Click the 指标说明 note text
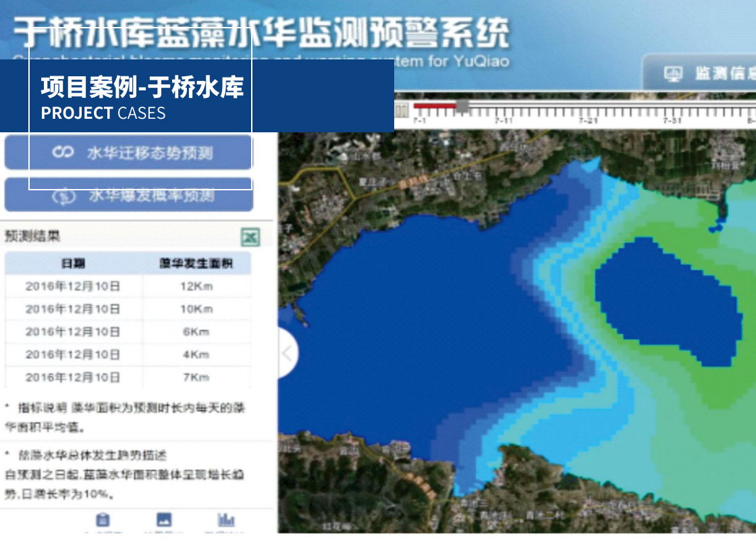This screenshot has width=756, height=540. click(x=125, y=417)
